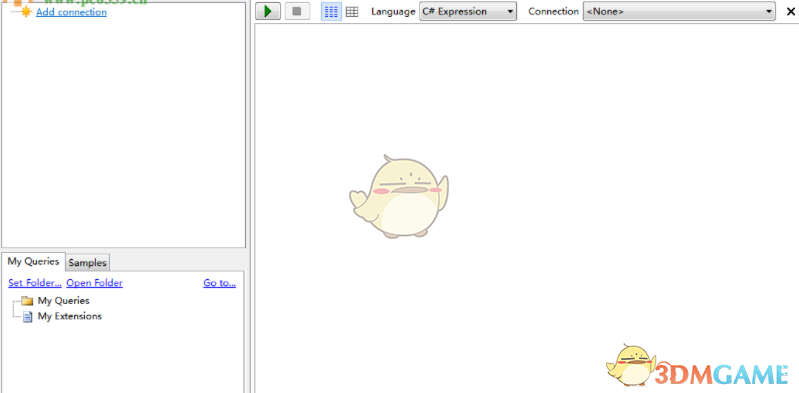
Task: Select the My Extensions tree item
Action: click(70, 316)
